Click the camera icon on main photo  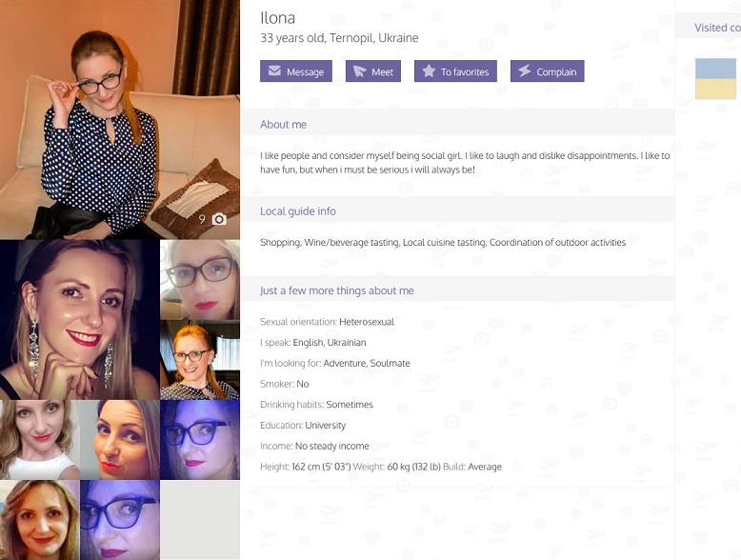click(219, 219)
